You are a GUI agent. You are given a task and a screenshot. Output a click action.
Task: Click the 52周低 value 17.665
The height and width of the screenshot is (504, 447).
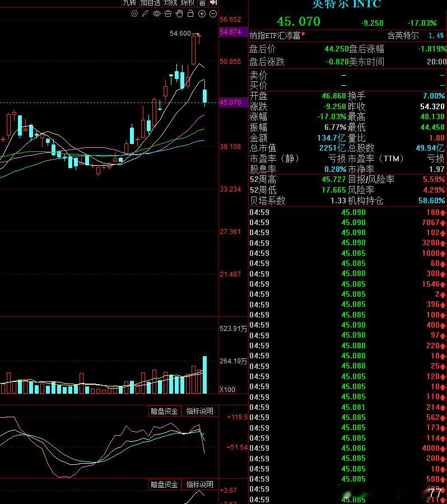click(334, 190)
